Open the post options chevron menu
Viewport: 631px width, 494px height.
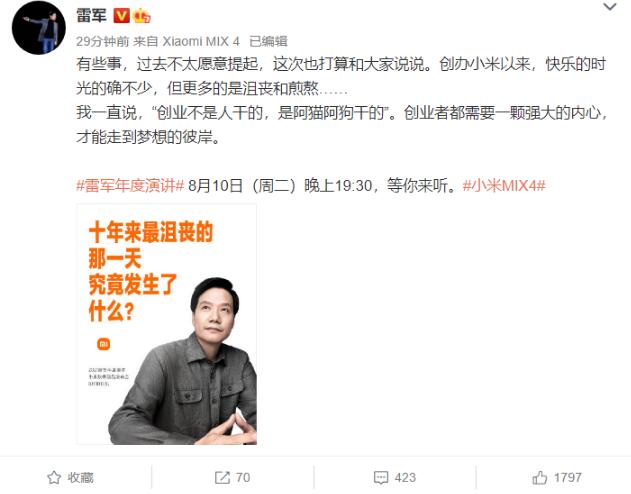point(610,6)
